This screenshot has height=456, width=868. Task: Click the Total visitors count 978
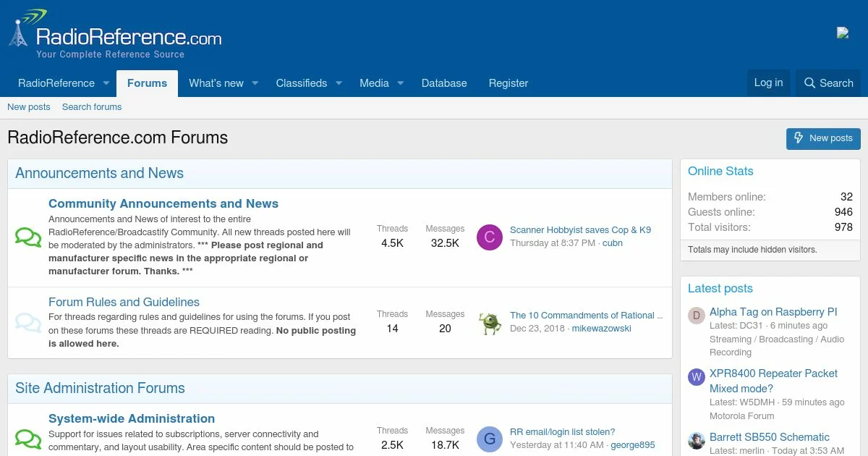click(x=843, y=227)
